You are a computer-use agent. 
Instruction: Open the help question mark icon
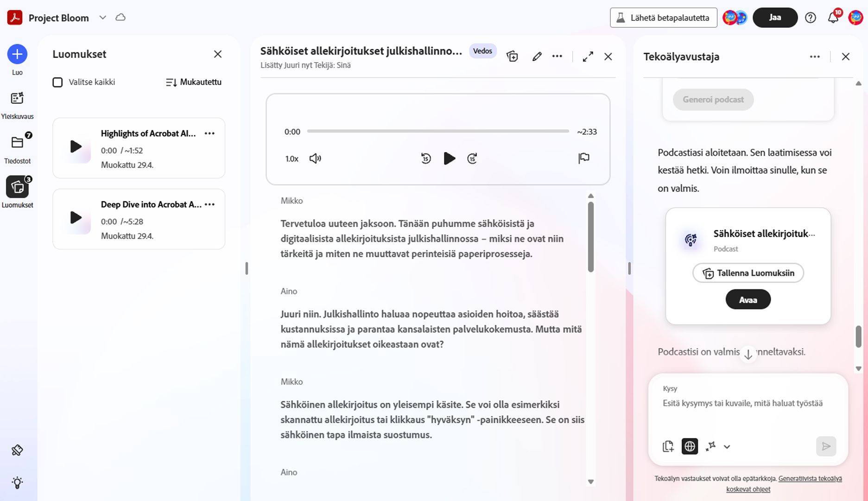click(x=810, y=18)
